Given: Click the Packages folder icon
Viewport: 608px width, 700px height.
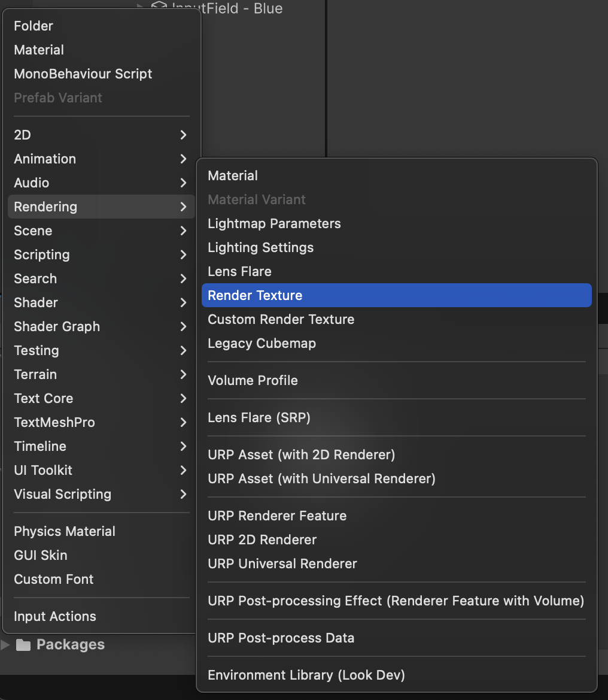Looking at the screenshot, I should pos(23,645).
